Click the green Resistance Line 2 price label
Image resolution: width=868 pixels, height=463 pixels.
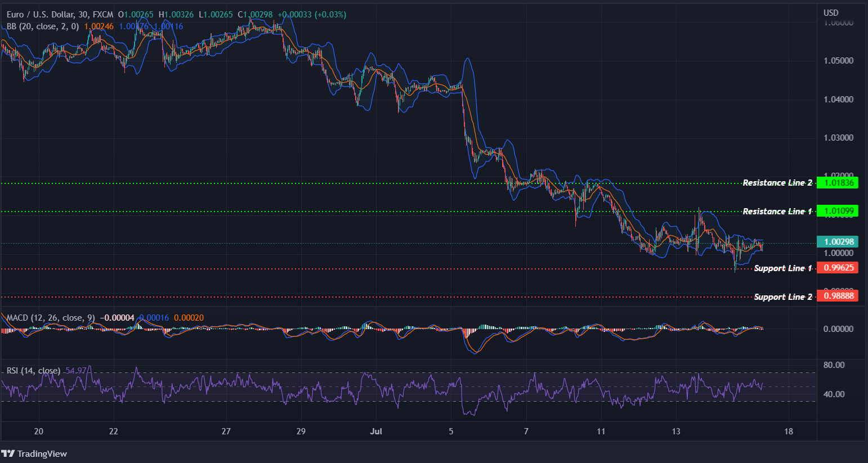(838, 182)
